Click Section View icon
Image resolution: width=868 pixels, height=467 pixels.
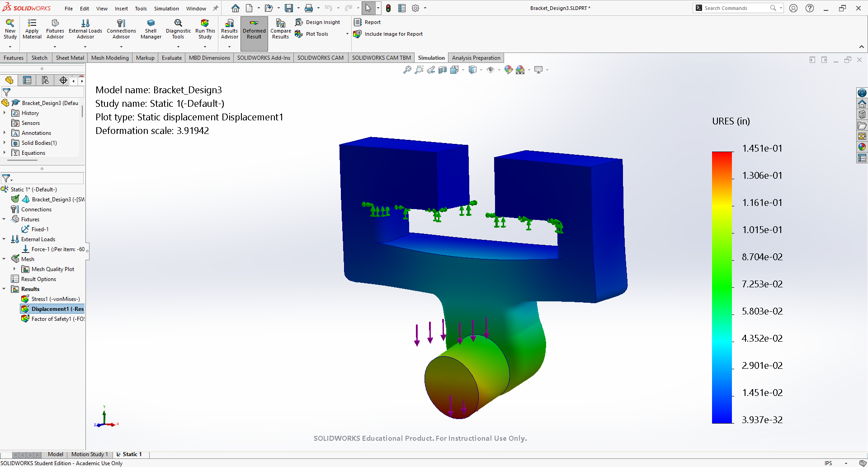[x=443, y=70]
